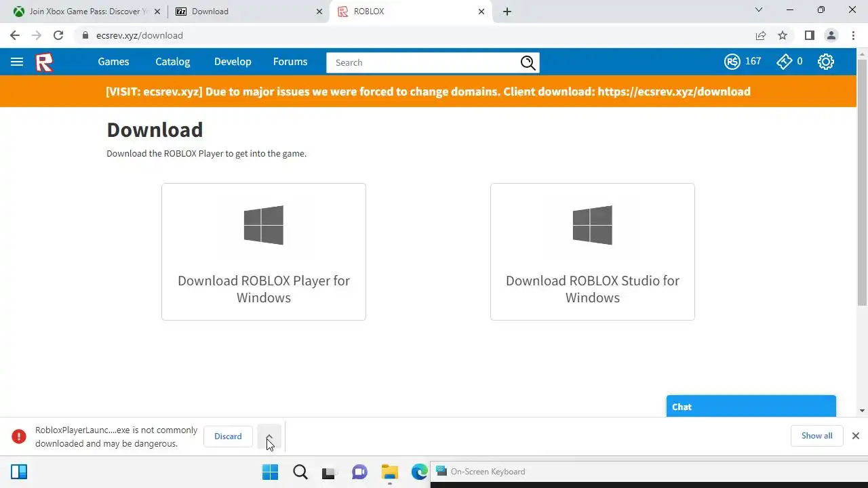This screenshot has width=868, height=488.
Task: Click the RobloxPlayerLauncher download warning text
Action: (116, 437)
